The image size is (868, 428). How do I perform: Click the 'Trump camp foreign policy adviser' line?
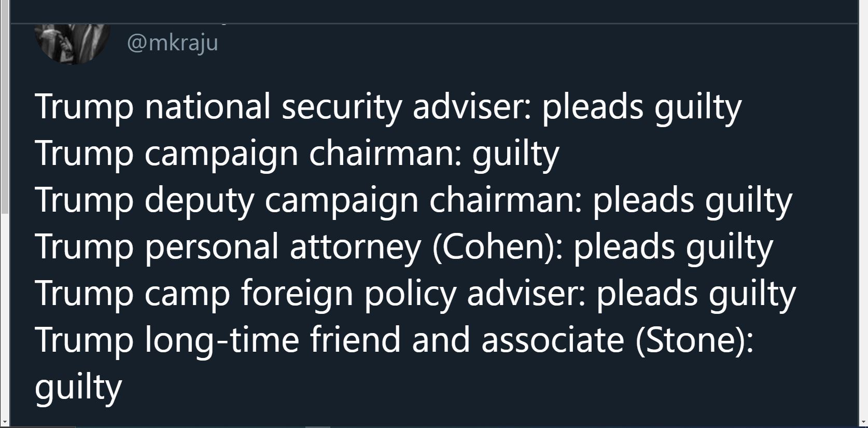click(415, 294)
